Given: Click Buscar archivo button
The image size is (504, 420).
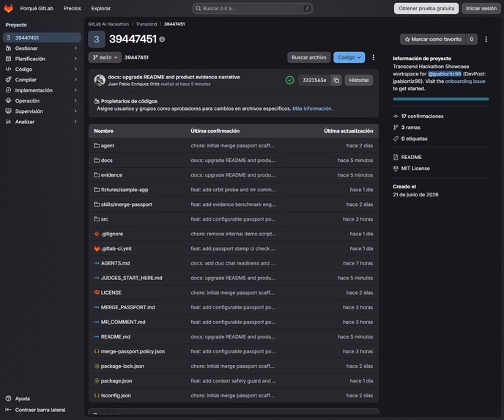Looking at the screenshot, I should click(x=309, y=57).
